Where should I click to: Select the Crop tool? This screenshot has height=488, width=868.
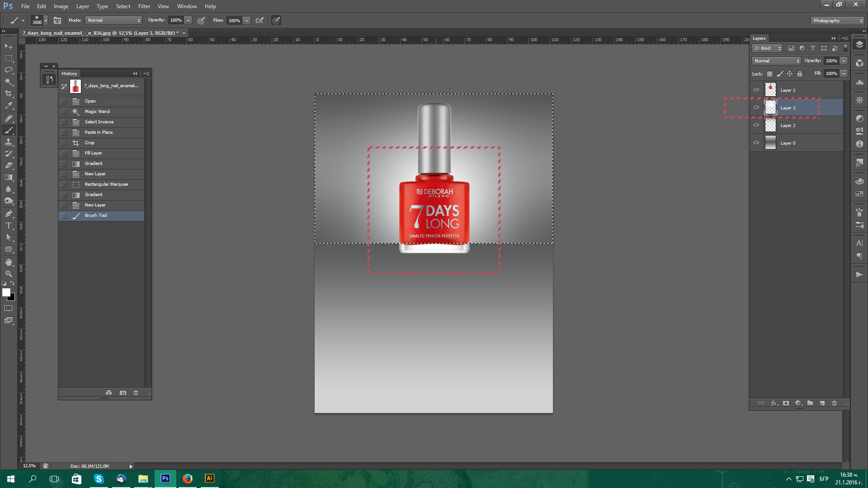(9, 93)
